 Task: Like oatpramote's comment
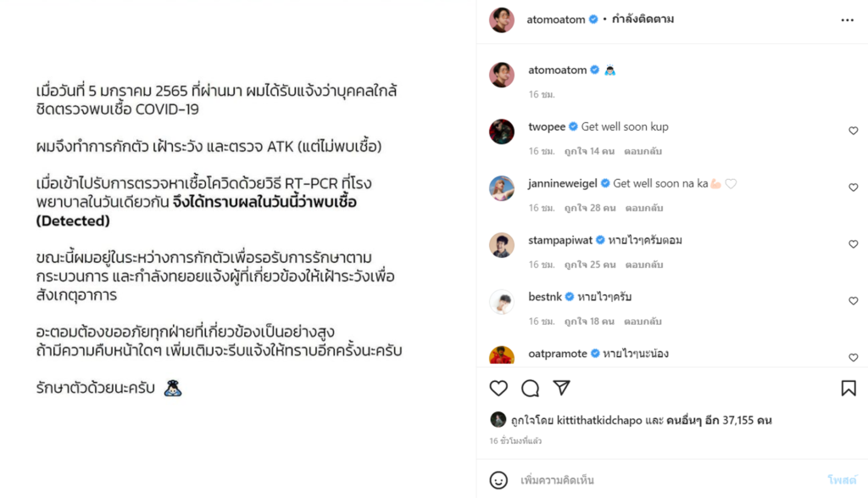(853, 357)
